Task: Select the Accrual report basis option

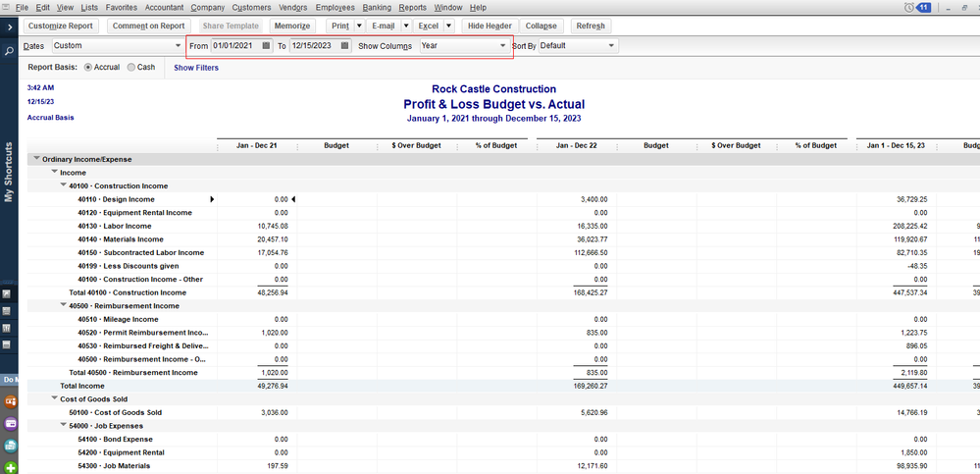Action: click(x=87, y=68)
